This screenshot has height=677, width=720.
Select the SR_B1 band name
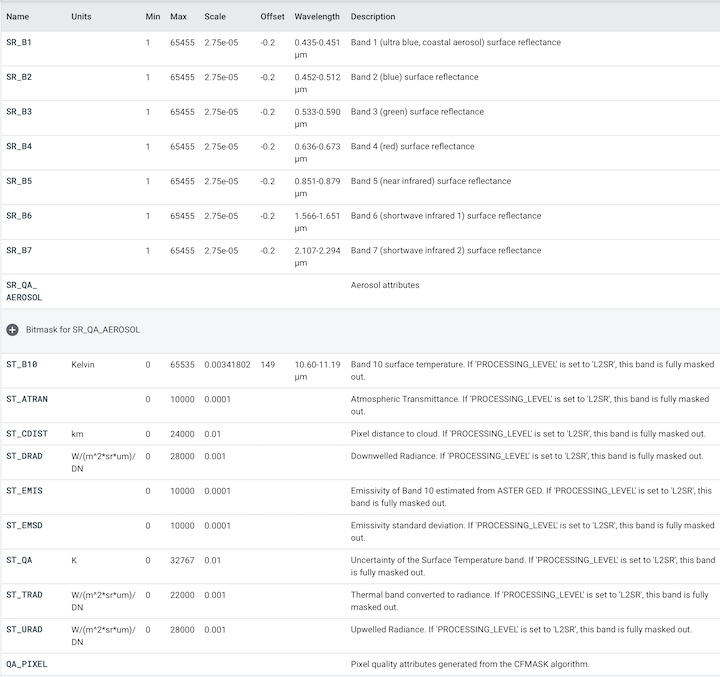(x=19, y=43)
